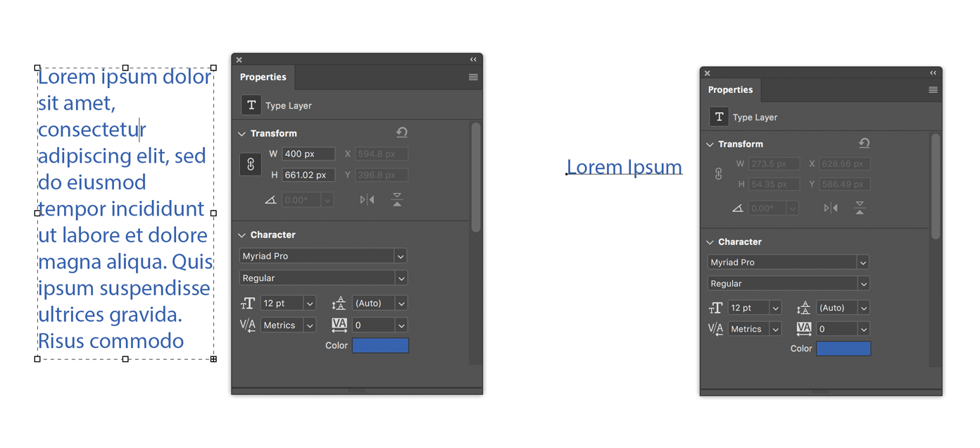The height and width of the screenshot is (448, 980).
Task: Click the kerning V/A icon beside Metrics
Action: 248,325
